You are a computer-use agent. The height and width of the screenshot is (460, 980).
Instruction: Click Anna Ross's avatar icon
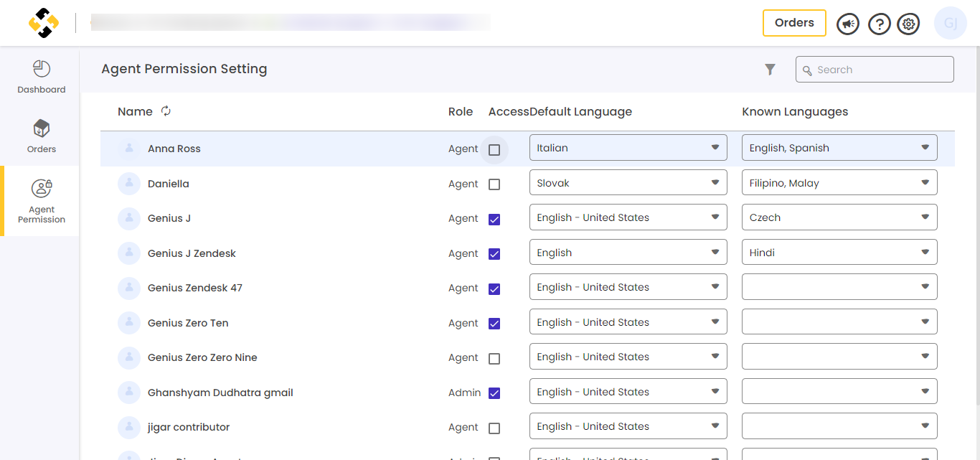pyautogui.click(x=129, y=148)
